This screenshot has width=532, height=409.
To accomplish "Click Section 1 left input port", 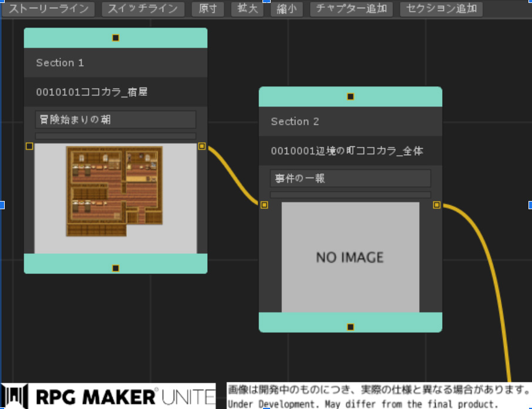I will [x=29, y=146].
